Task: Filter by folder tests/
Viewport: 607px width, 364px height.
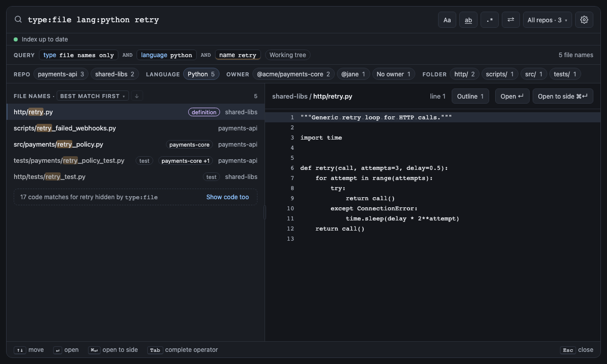Action: pos(565,74)
